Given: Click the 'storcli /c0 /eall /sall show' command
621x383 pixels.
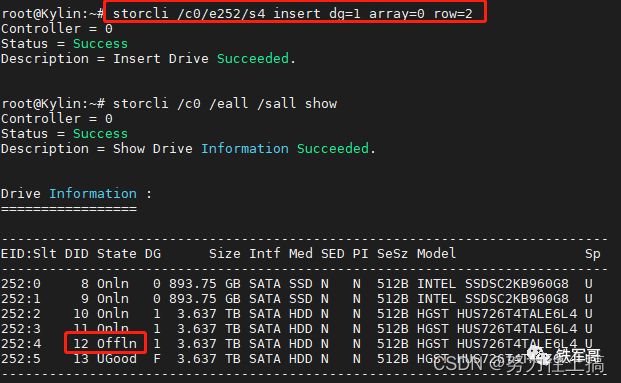Looking at the screenshot, I should coord(225,104).
